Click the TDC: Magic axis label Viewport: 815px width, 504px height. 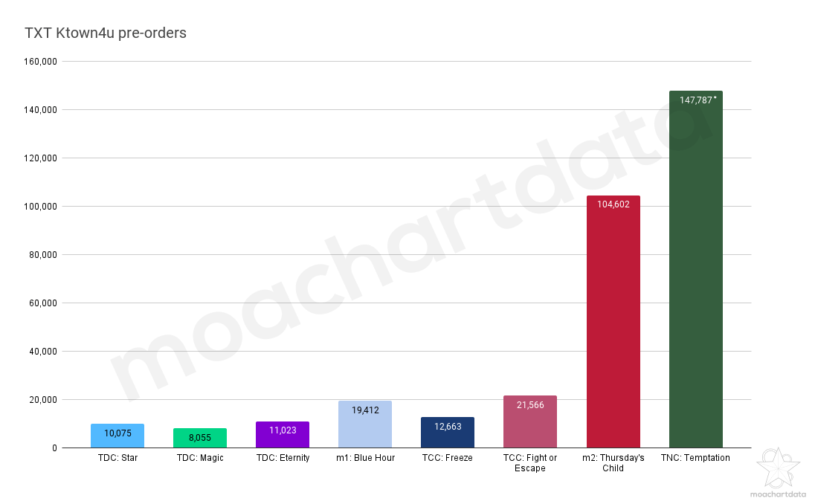200,458
